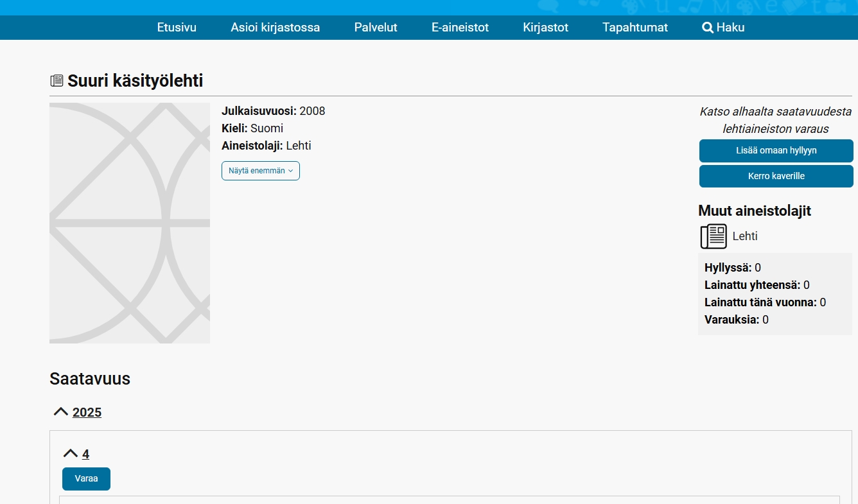The width and height of the screenshot is (858, 504).
Task: Click the Kieli: Suomi text
Action: [x=252, y=128]
